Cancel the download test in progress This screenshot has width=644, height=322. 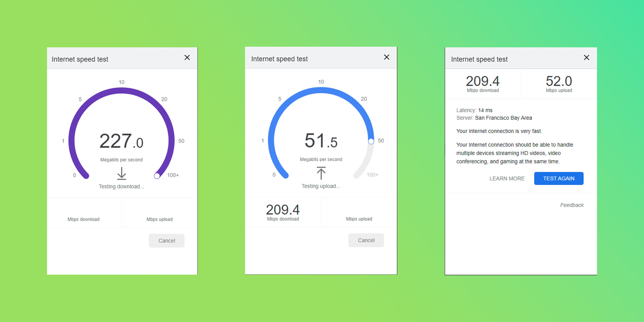166,241
